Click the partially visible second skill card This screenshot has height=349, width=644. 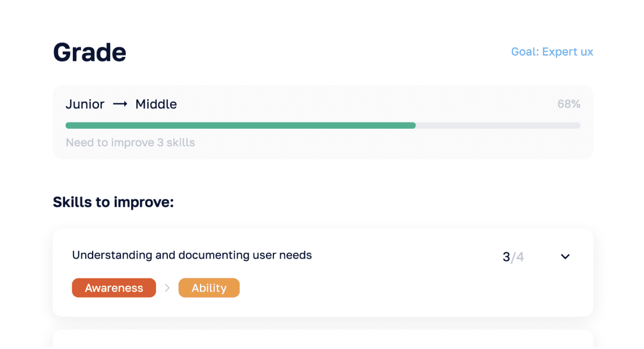click(x=322, y=339)
